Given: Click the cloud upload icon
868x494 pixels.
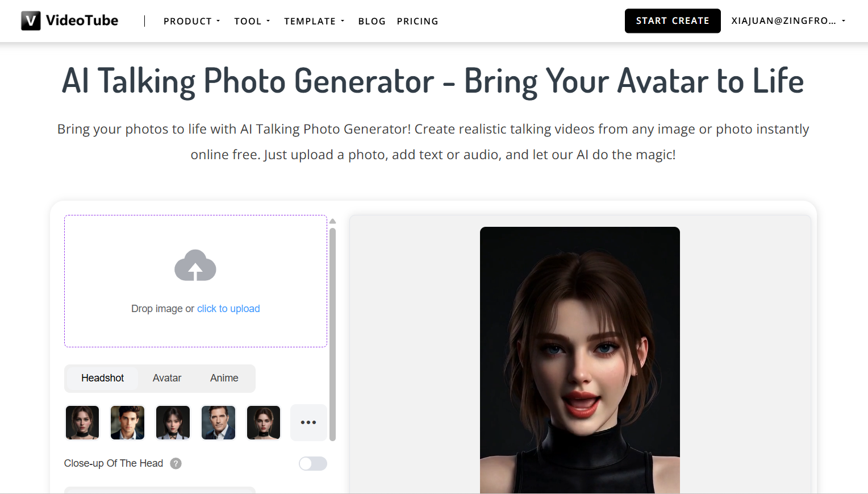Looking at the screenshot, I should (195, 265).
